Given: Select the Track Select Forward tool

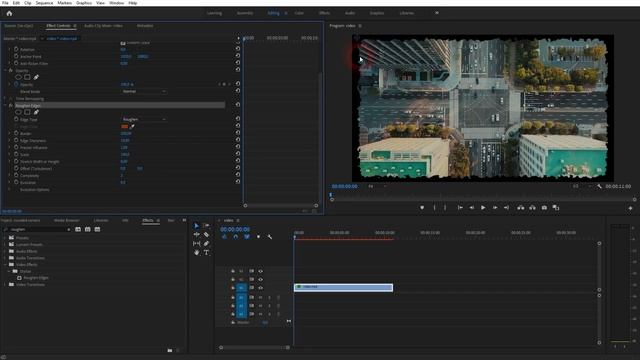Looking at the screenshot, I should (x=206, y=225).
